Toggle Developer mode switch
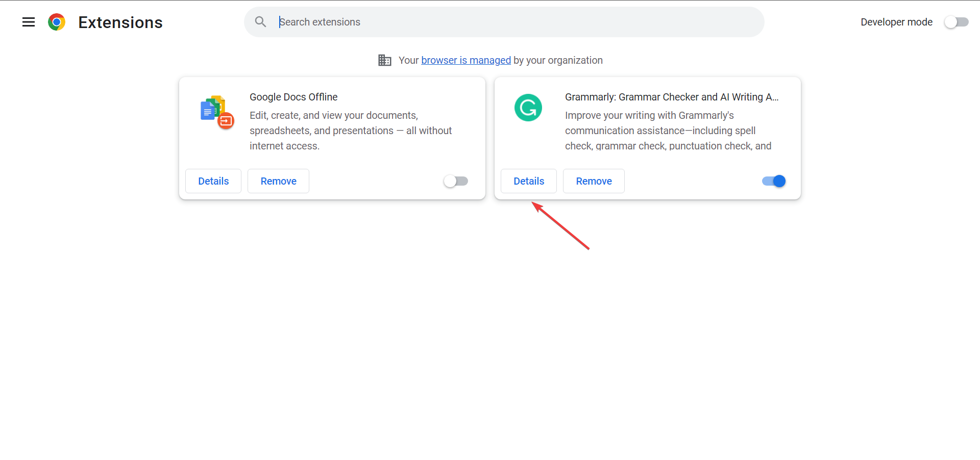The width and height of the screenshot is (980, 460). [x=956, y=22]
